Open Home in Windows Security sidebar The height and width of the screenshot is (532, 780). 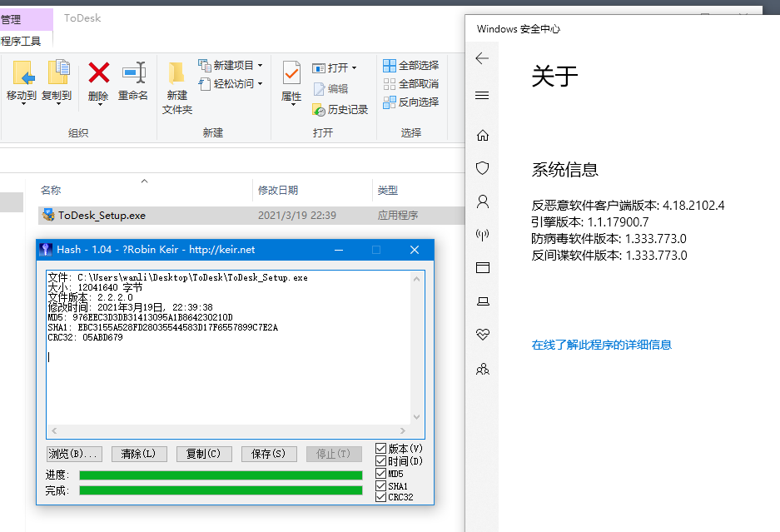click(x=483, y=136)
